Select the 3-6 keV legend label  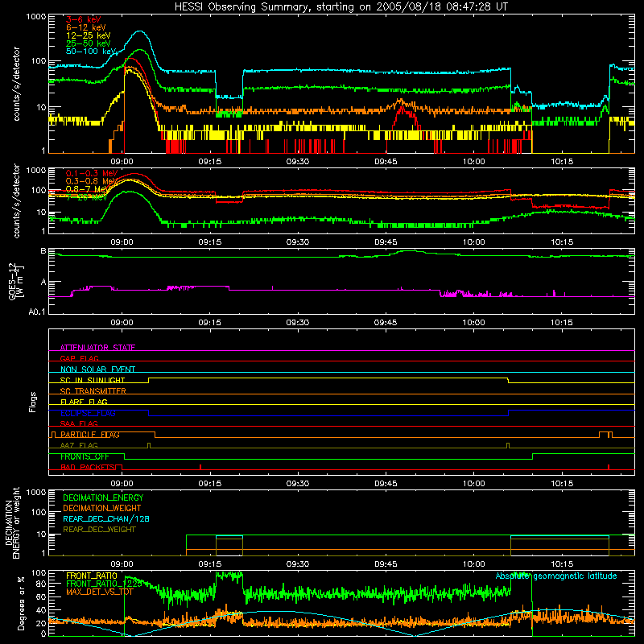[x=84, y=19]
